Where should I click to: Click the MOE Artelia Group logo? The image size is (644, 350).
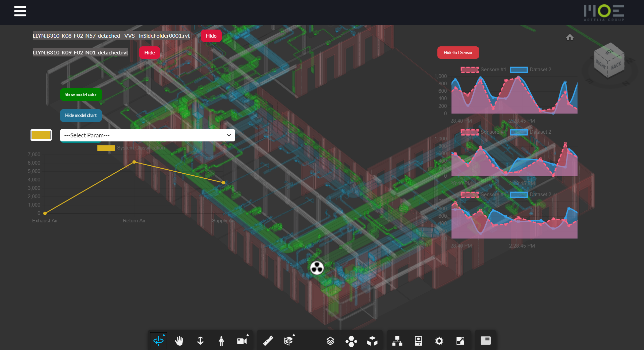[x=604, y=13]
